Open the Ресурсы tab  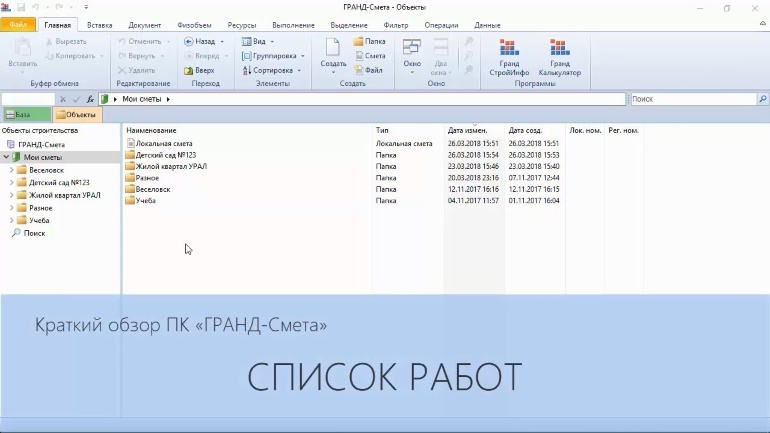(x=242, y=25)
